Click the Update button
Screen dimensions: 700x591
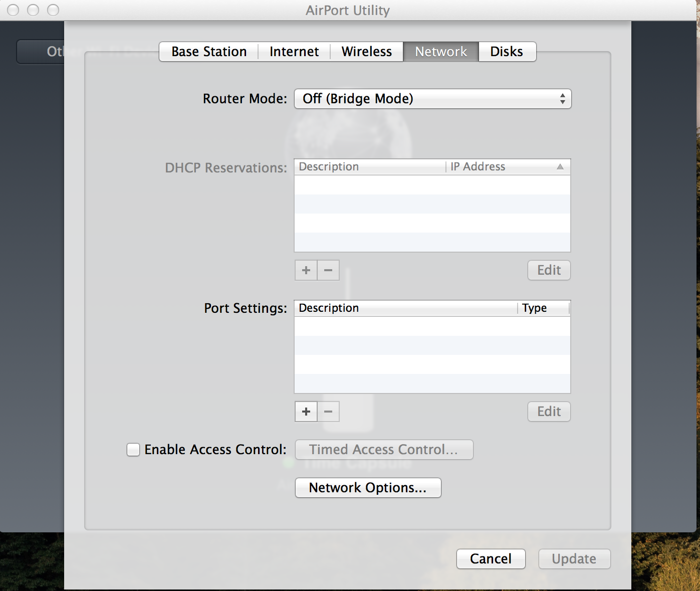(574, 559)
